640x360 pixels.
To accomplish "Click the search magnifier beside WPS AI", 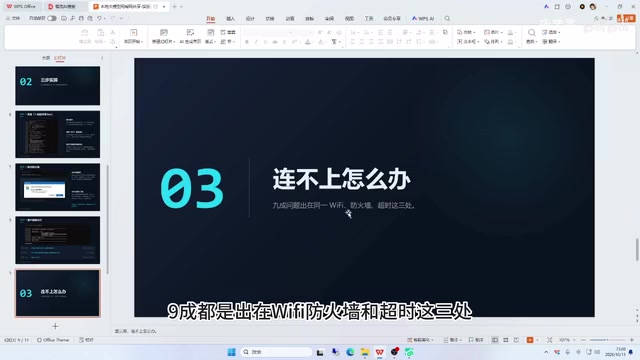I will pos(447,18).
